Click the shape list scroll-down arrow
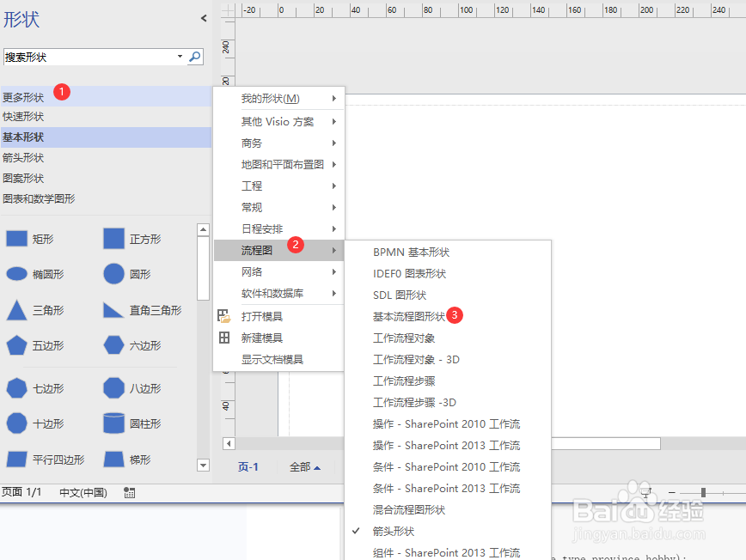746x560 pixels. pyautogui.click(x=203, y=466)
